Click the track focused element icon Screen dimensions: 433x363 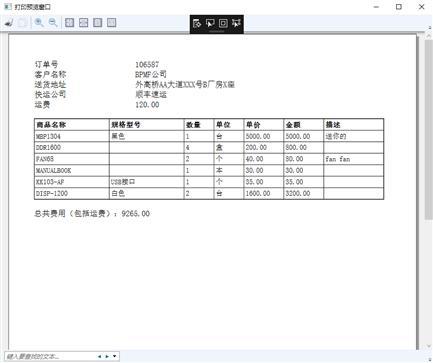pyautogui.click(x=236, y=23)
